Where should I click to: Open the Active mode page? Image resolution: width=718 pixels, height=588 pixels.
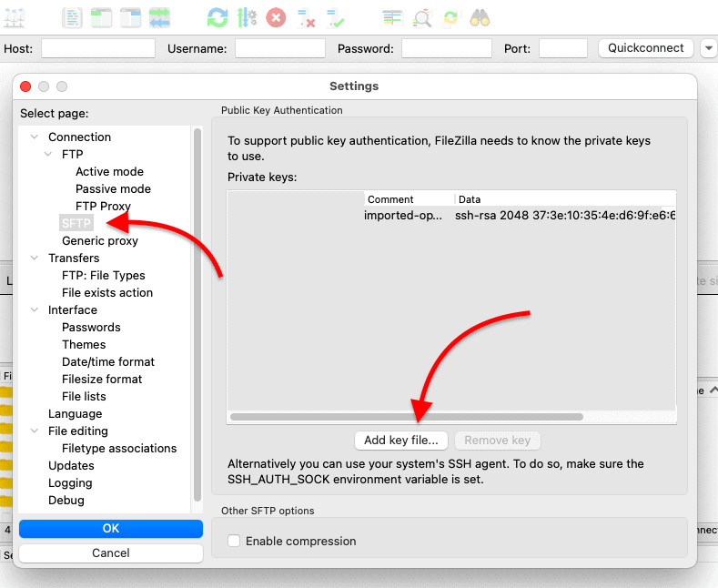(x=109, y=171)
